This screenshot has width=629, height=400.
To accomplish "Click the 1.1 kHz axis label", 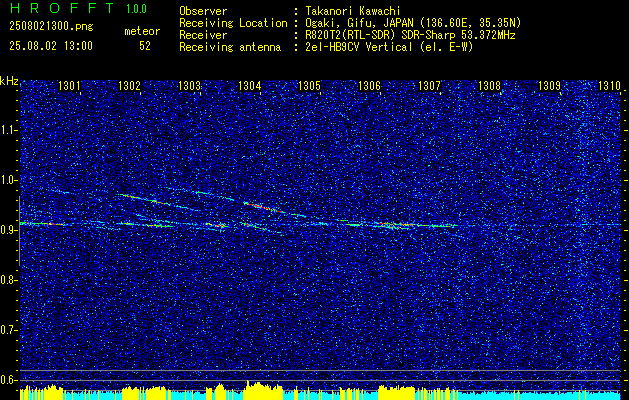I will point(8,130).
